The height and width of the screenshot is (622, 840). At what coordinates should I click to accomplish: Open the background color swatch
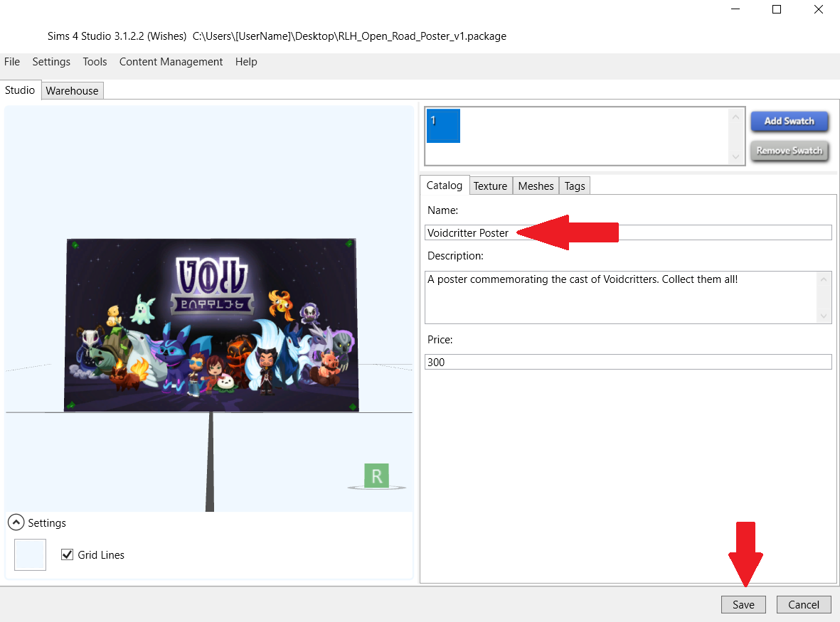[x=30, y=554]
